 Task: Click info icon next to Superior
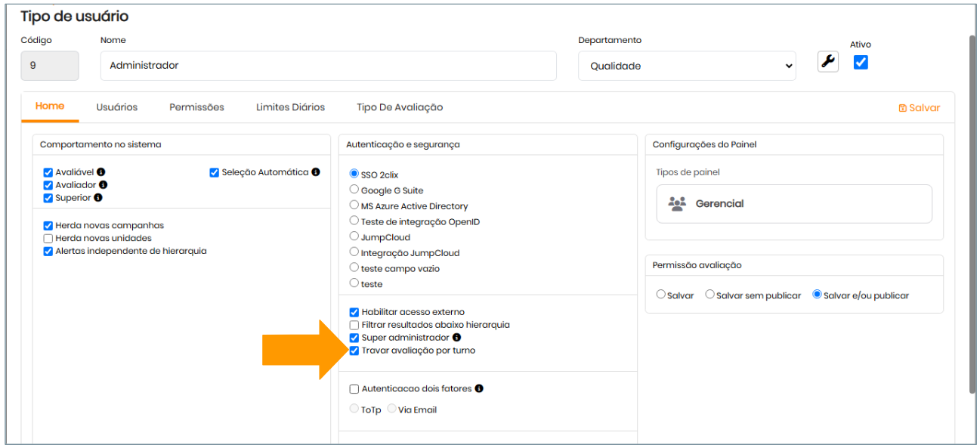(98, 198)
